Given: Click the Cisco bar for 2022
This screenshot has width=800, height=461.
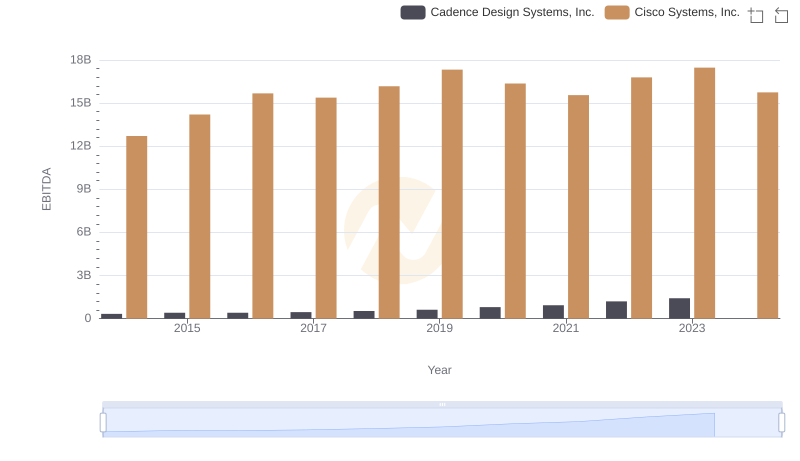Looking at the screenshot, I should click(641, 198).
